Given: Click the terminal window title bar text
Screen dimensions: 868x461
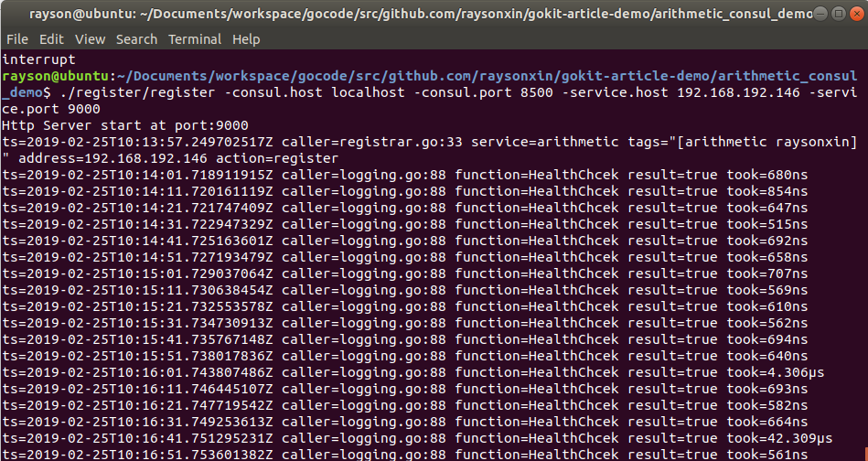Looking at the screenshot, I should pyautogui.click(x=421, y=14).
